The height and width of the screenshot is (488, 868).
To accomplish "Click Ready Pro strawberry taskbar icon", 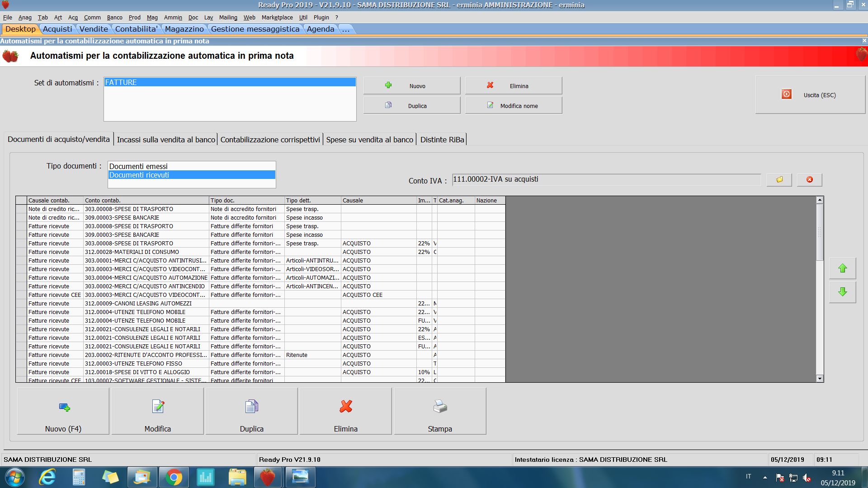I will [268, 477].
